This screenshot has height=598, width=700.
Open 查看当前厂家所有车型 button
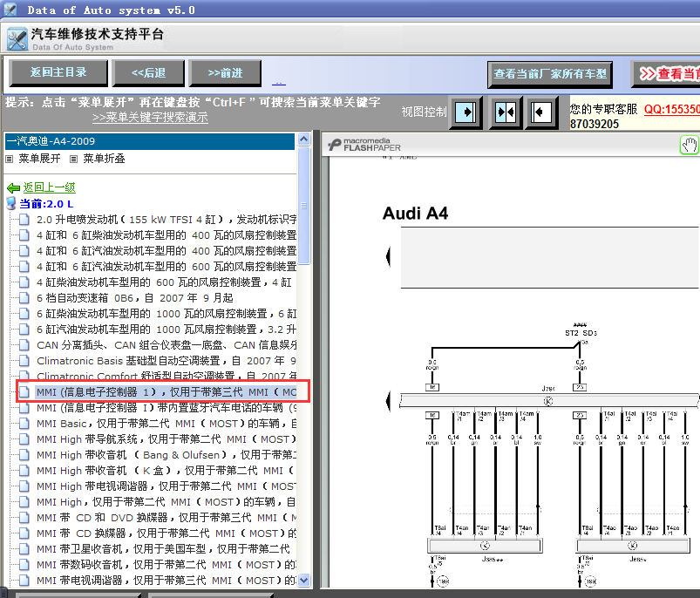point(550,74)
